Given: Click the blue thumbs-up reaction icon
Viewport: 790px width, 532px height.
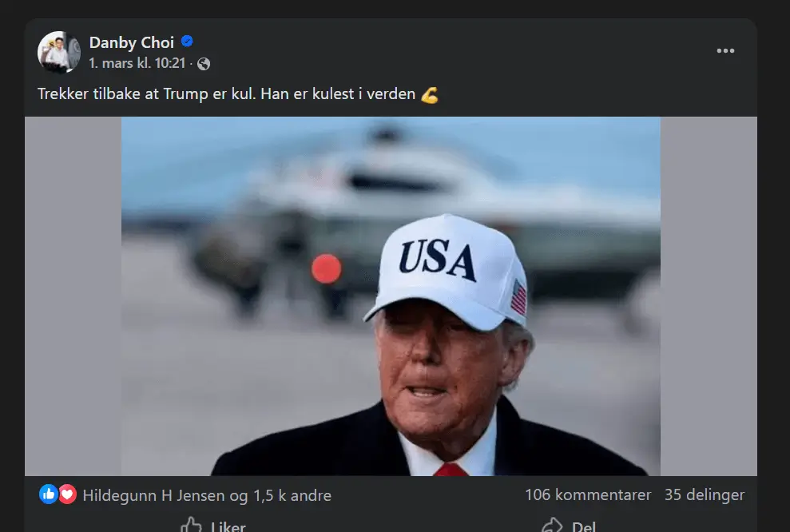Looking at the screenshot, I should (x=49, y=494).
